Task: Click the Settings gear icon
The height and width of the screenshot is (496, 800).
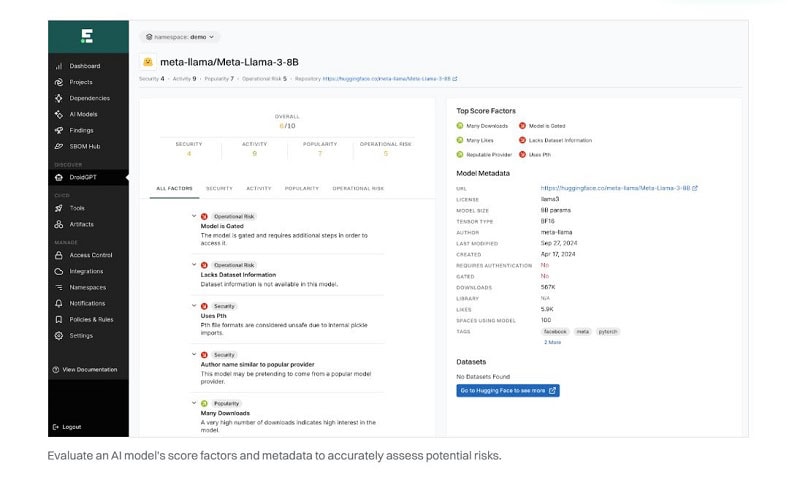Action: tap(59, 335)
